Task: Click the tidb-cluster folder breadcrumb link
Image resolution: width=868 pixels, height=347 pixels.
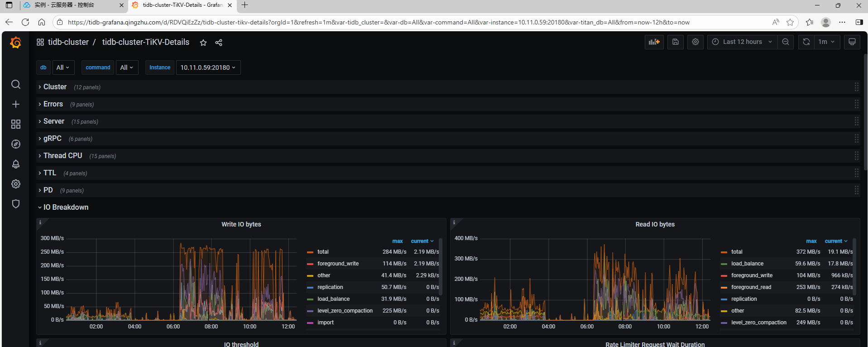Action: [x=68, y=42]
